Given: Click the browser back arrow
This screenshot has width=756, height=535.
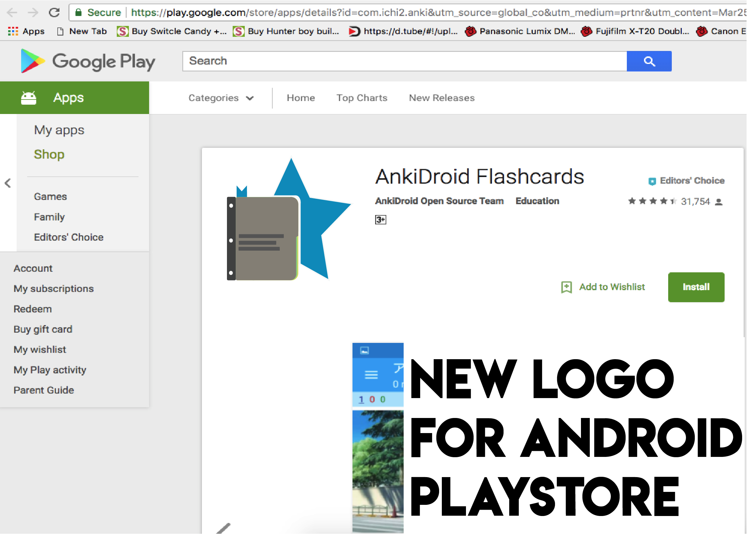Looking at the screenshot, I should click(x=12, y=13).
